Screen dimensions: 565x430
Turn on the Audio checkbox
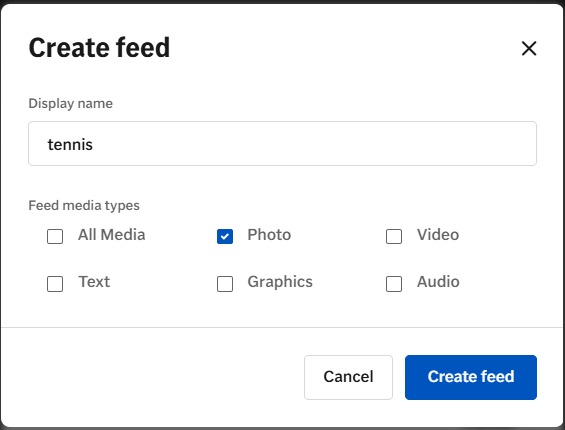[x=394, y=284]
